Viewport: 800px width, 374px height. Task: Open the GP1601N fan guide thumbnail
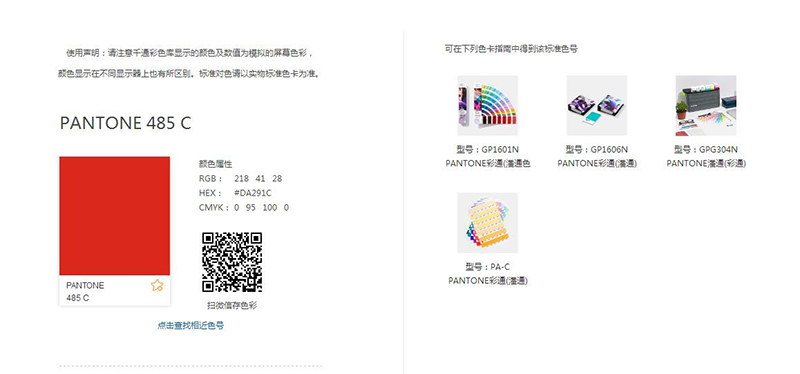click(x=488, y=106)
